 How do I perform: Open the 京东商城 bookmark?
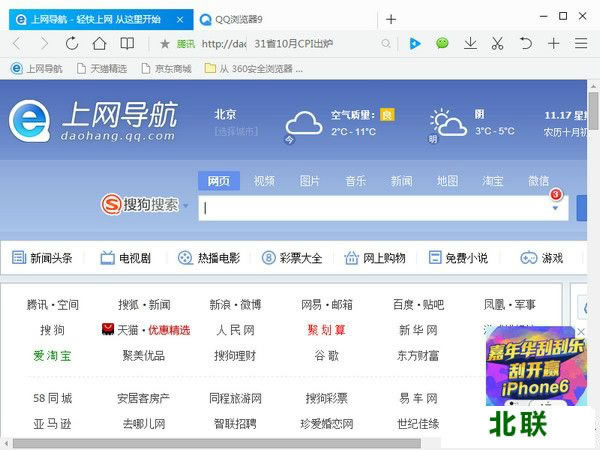pos(166,69)
